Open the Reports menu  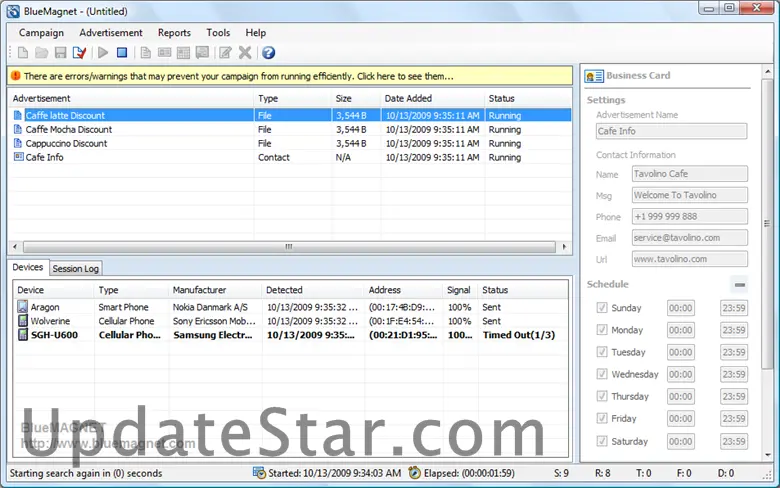tap(174, 33)
